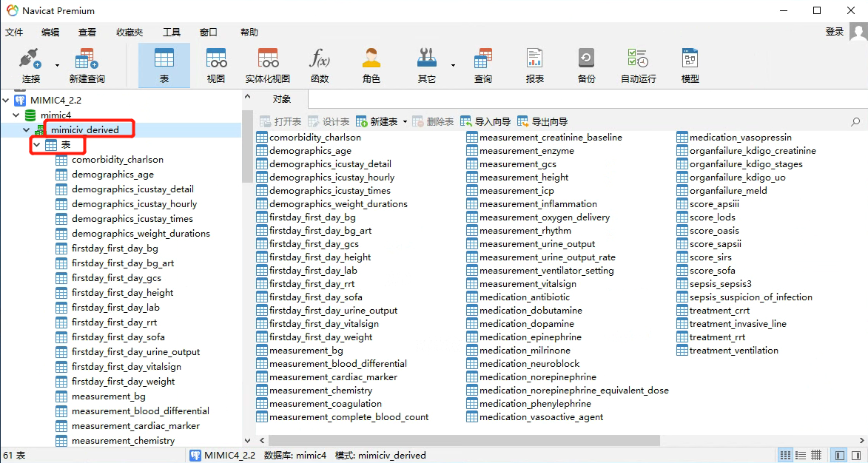Click Design Table (设计表) button
The width and height of the screenshot is (868, 463).
pyautogui.click(x=329, y=122)
